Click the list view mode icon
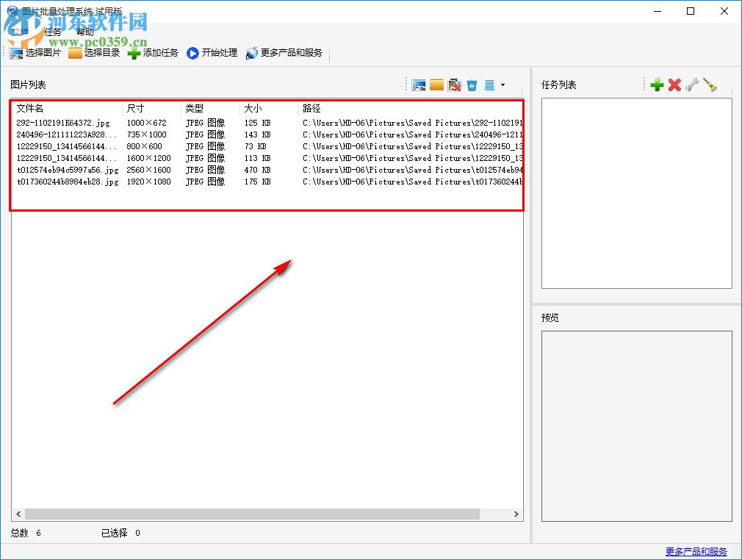This screenshot has width=742, height=560. 489,85
